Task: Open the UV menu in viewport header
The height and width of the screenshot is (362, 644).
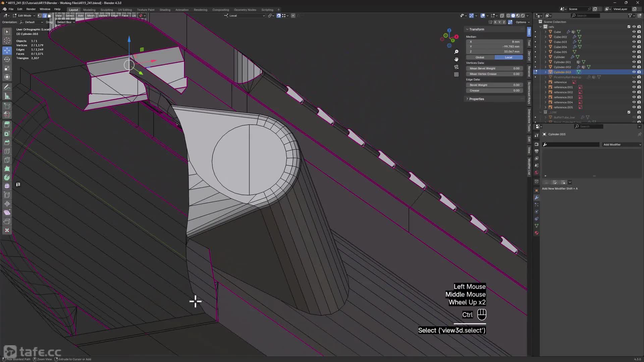Action: (x=134, y=16)
